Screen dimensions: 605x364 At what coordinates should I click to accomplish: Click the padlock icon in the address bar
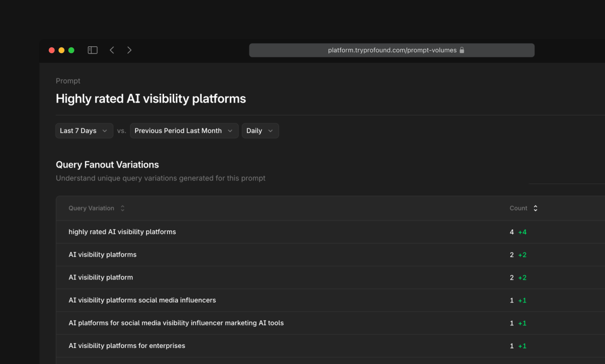tap(462, 50)
